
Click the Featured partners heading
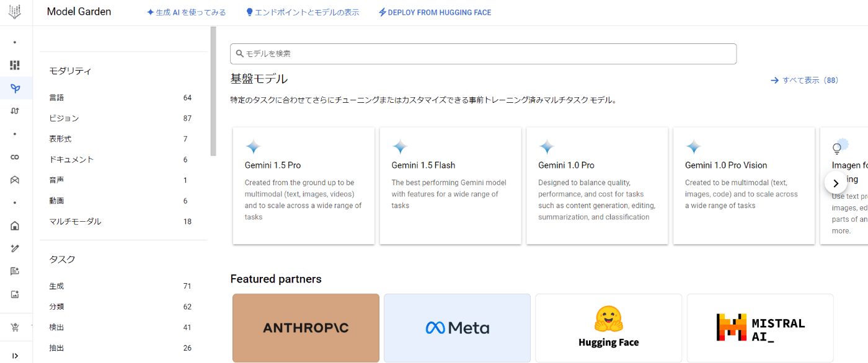tap(276, 279)
